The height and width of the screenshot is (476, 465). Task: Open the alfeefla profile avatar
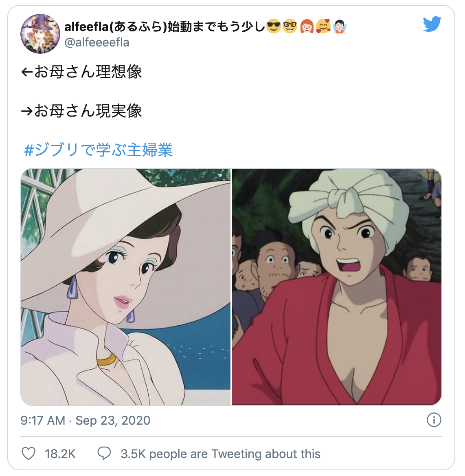[x=40, y=34]
